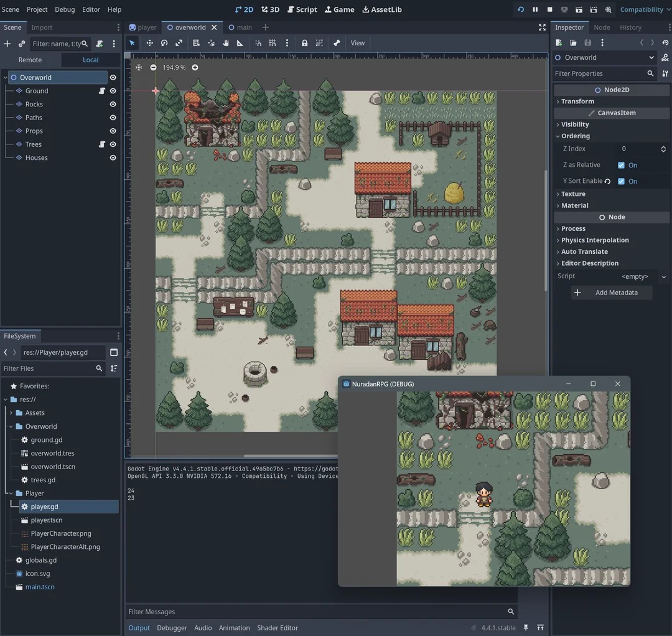672x636 pixels.
Task: Switch to the AssetLib workspace
Action: (x=382, y=9)
